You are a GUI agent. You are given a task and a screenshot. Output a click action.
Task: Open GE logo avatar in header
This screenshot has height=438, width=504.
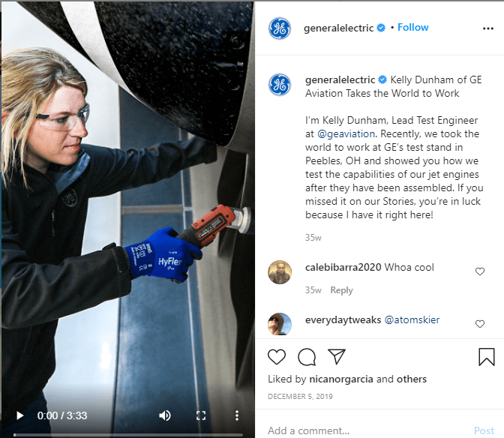(x=280, y=28)
